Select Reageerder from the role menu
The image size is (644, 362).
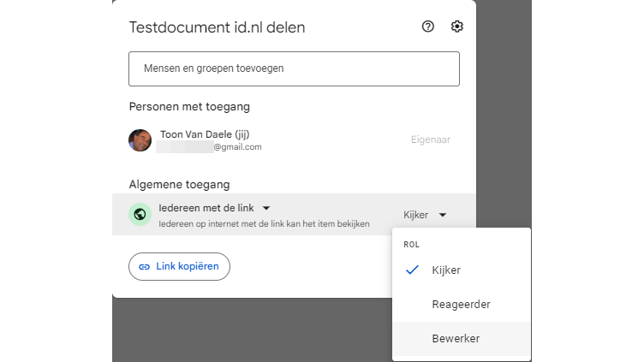tap(461, 304)
